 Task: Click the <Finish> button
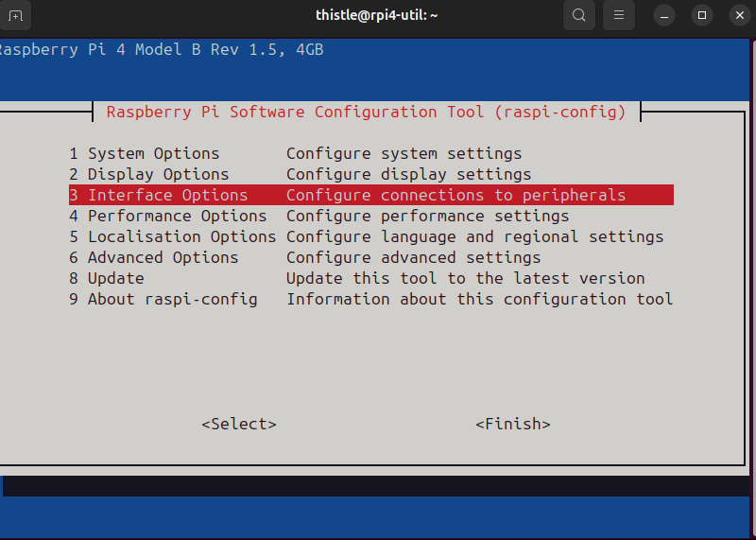[513, 424]
